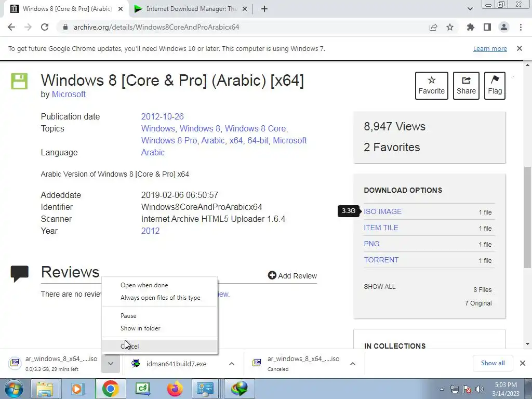Image resolution: width=532 pixels, height=399 pixels.
Task: Click the Add Review link
Action: (292, 276)
